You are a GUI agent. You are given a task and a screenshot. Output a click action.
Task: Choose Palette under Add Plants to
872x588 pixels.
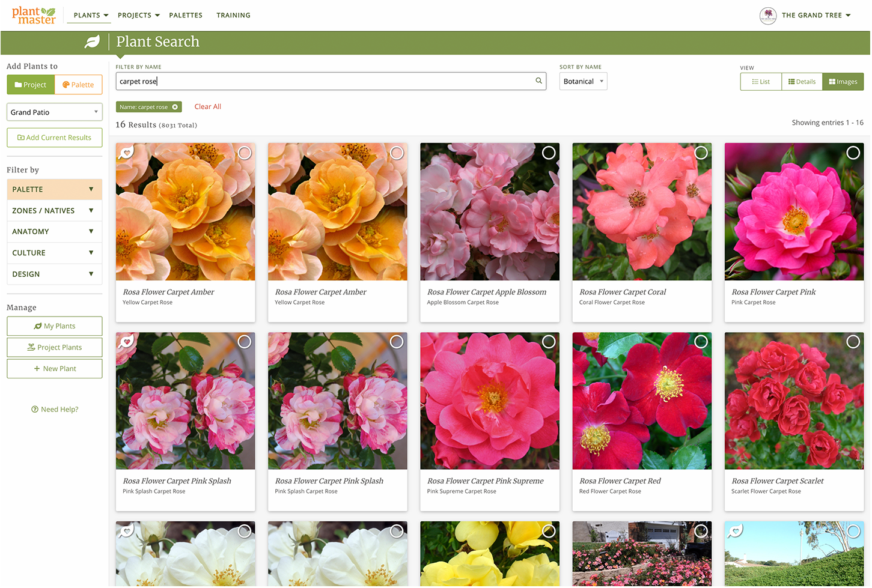tap(78, 85)
